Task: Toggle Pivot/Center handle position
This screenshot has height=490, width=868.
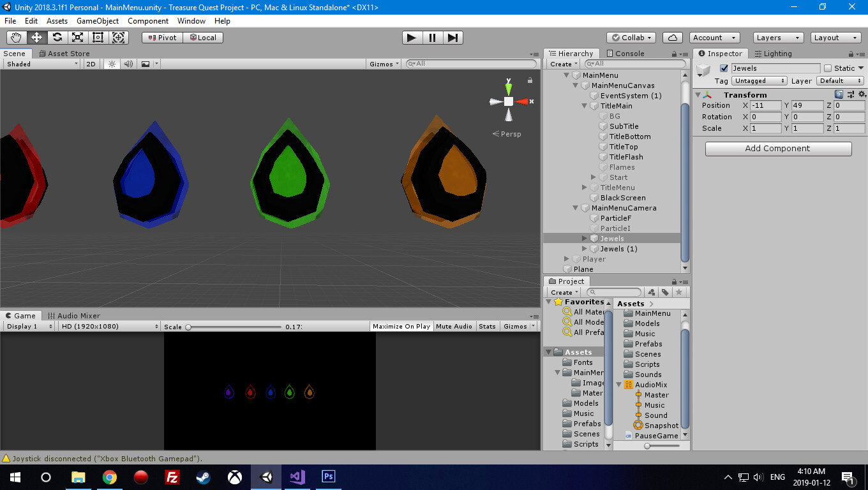Action: click(162, 38)
